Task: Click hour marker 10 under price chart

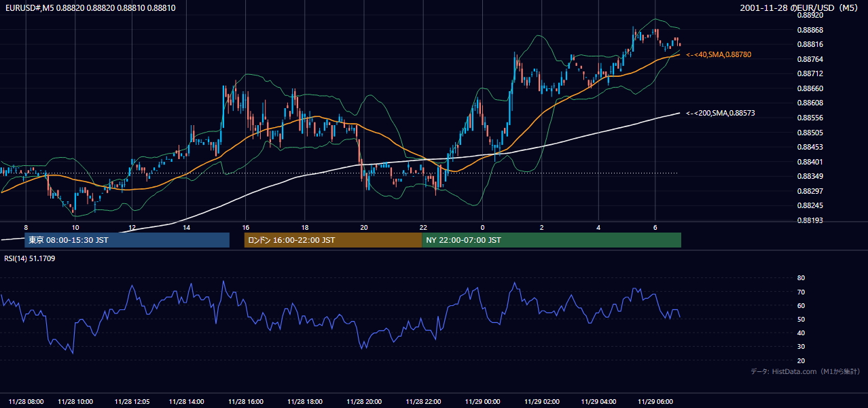Action: pyautogui.click(x=75, y=227)
